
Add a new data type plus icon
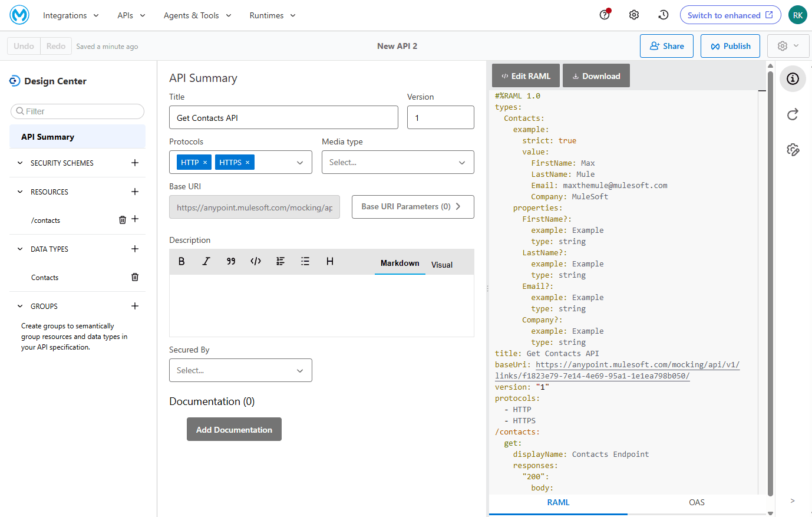click(x=135, y=249)
